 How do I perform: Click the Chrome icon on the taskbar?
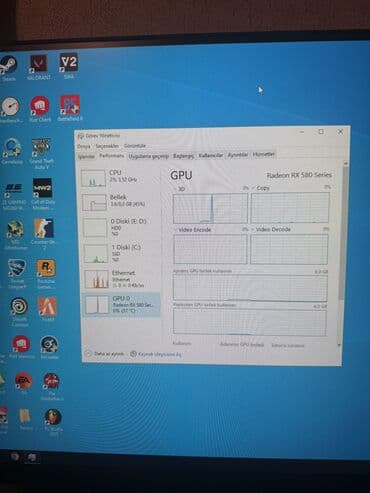(14, 456)
